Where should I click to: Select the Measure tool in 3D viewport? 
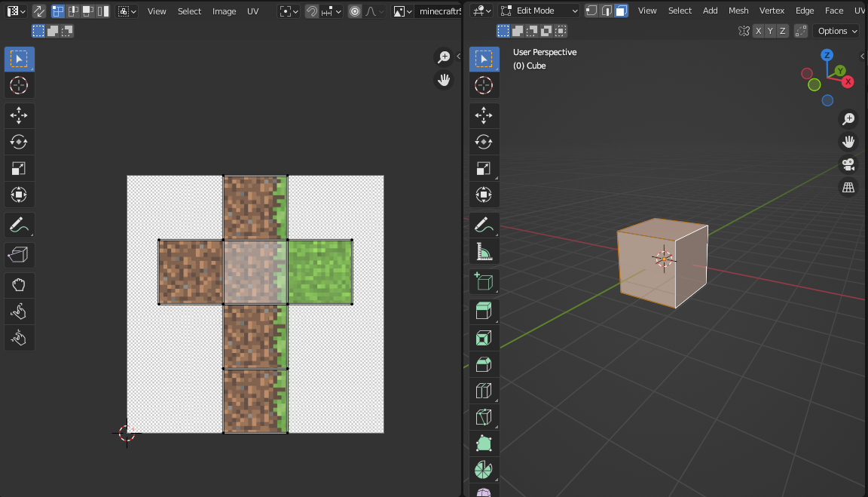point(484,251)
